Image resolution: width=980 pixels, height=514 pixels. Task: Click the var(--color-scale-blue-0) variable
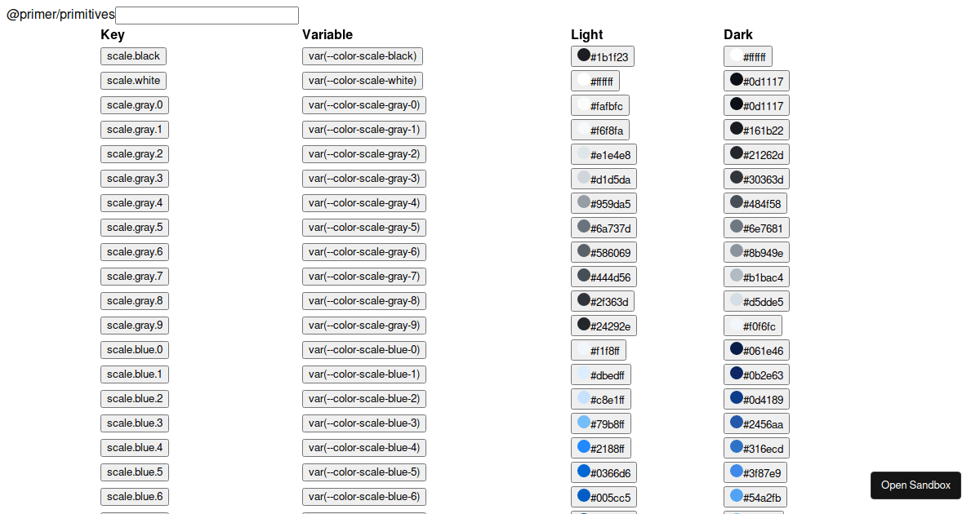364,349
